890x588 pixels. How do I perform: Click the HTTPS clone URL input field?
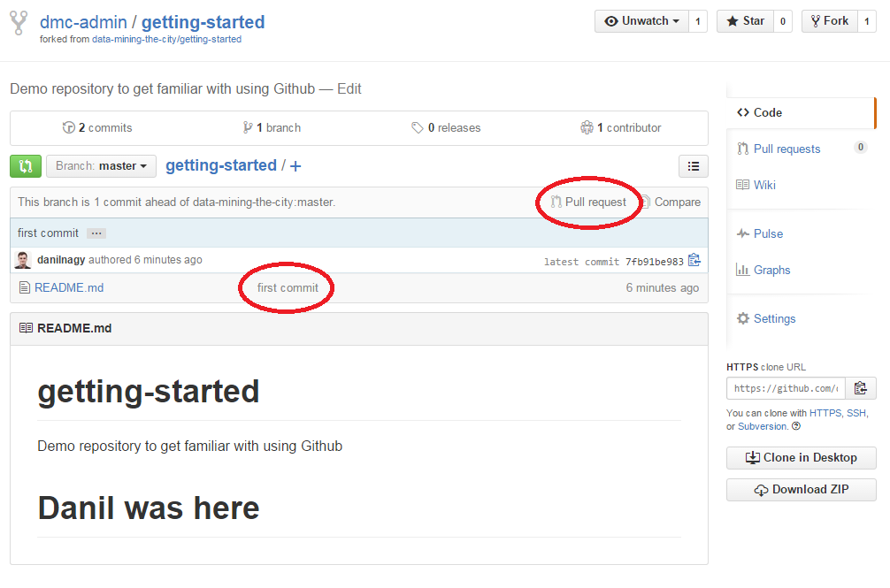[786, 388]
